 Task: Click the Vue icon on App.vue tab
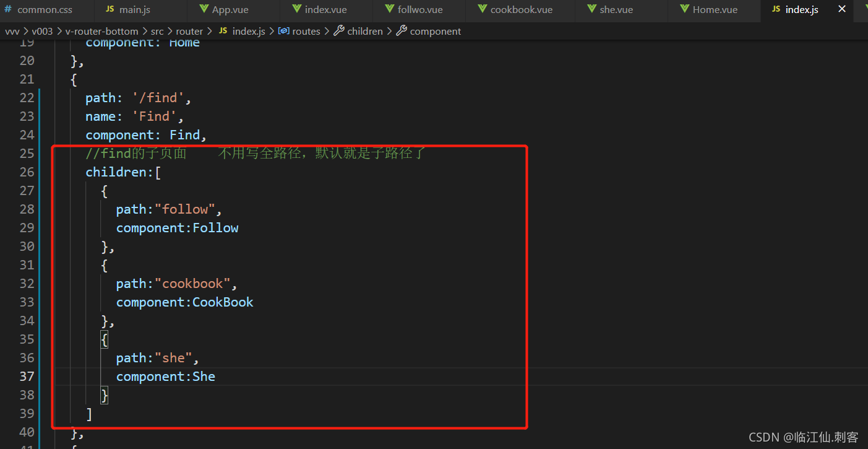point(204,9)
